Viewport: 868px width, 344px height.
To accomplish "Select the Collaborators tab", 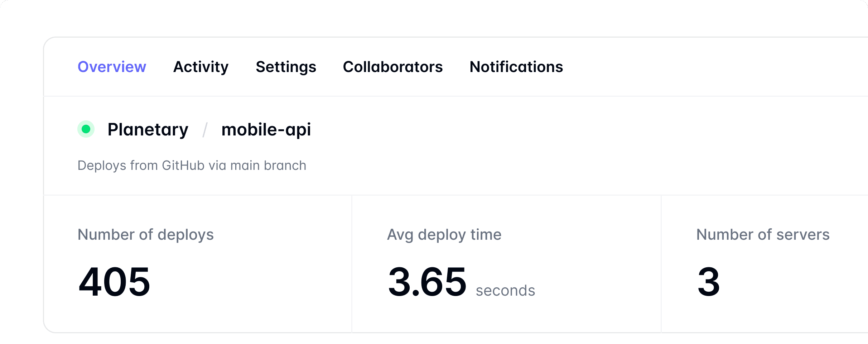I will (x=393, y=67).
